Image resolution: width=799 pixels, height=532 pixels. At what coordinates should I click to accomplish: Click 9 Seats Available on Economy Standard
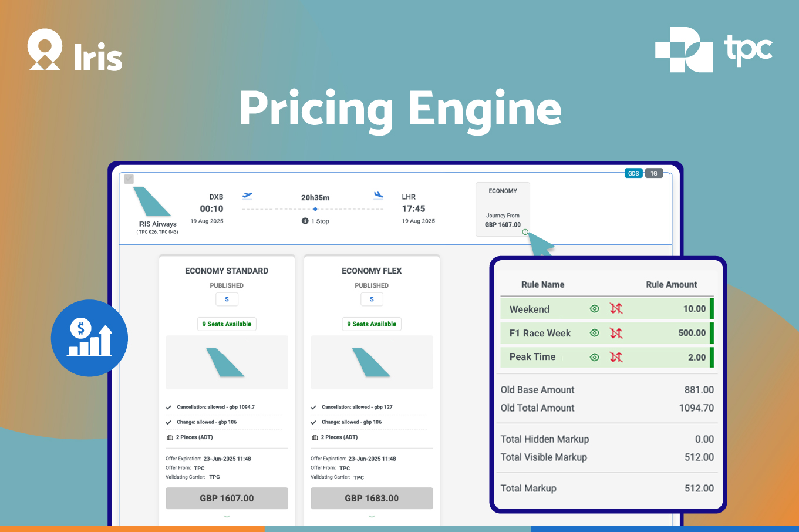tap(227, 324)
